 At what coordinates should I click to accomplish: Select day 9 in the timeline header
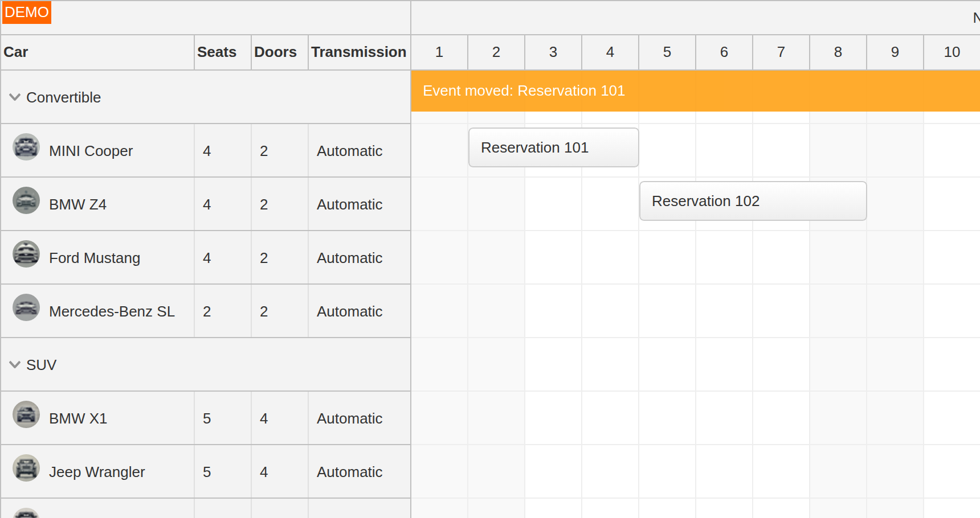(x=895, y=52)
